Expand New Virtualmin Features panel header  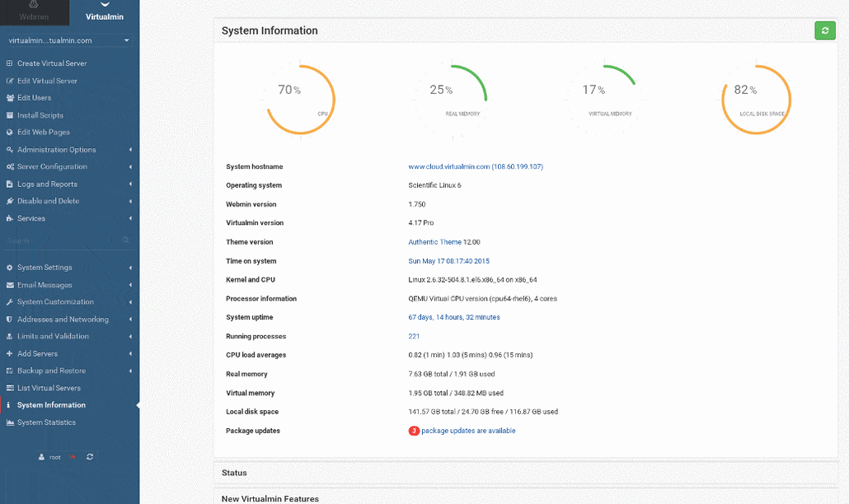click(525, 498)
